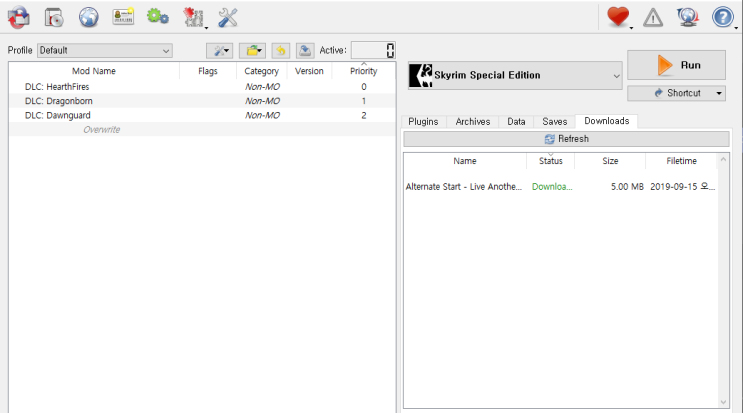Expand the Endorse heart dropdown arrow

(x=632, y=28)
